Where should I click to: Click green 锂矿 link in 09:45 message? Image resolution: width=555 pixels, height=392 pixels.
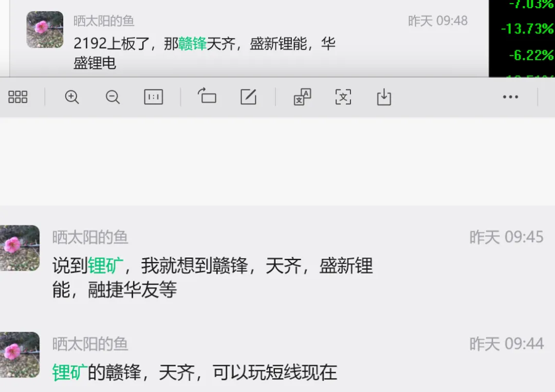[105, 266]
